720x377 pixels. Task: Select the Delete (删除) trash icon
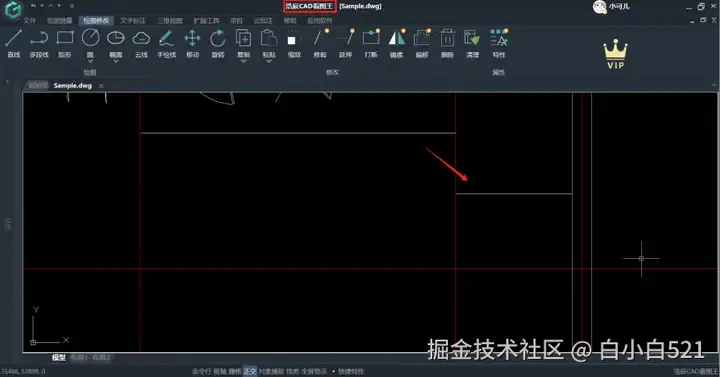(x=447, y=43)
